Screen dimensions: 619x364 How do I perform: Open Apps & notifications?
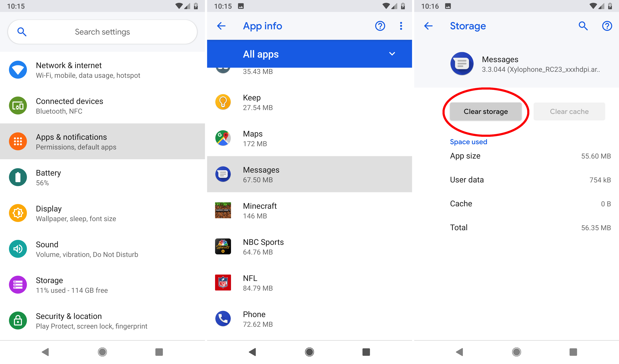point(102,142)
